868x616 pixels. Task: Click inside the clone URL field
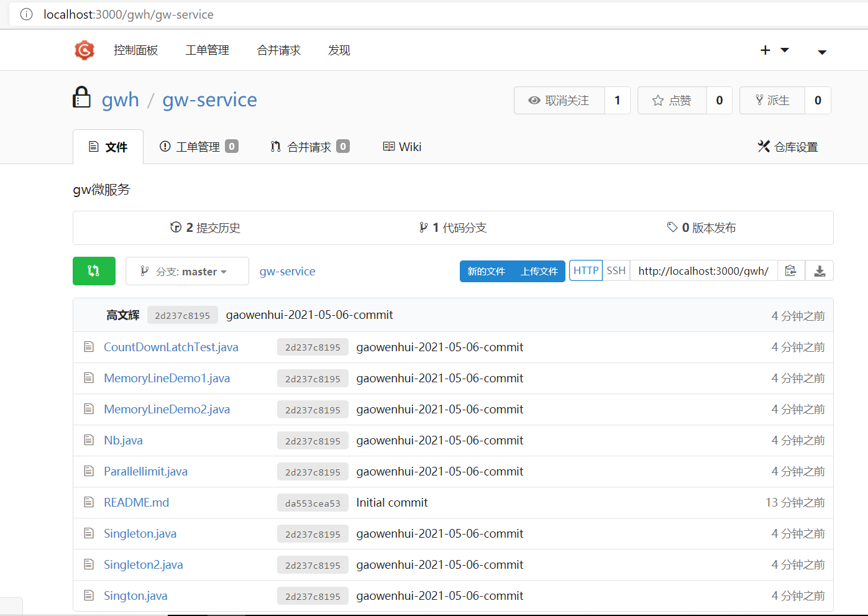point(702,270)
